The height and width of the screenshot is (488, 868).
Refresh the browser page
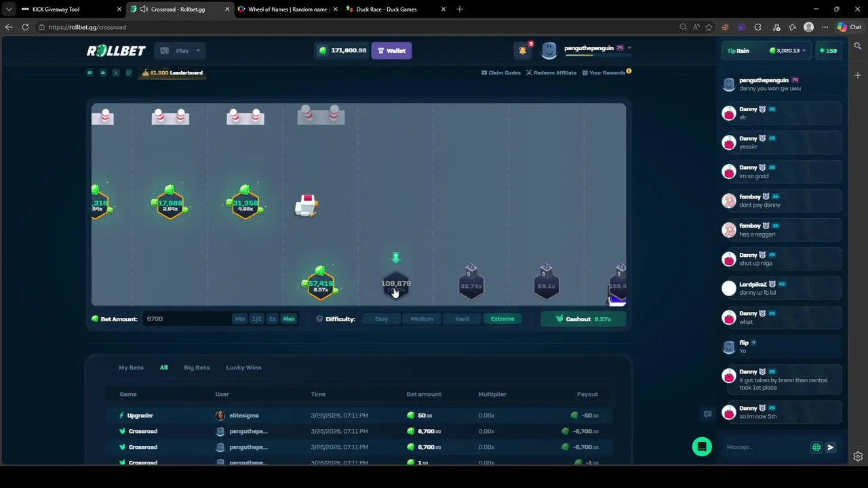coord(25,27)
